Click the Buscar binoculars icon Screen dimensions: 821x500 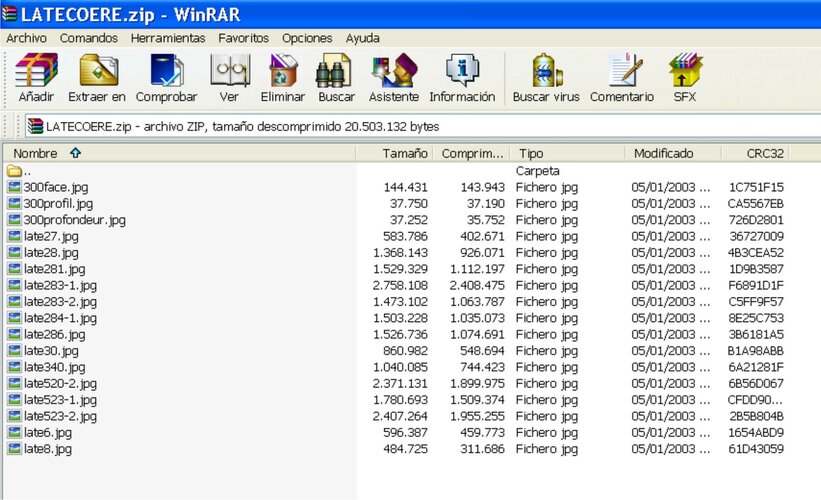(x=334, y=70)
